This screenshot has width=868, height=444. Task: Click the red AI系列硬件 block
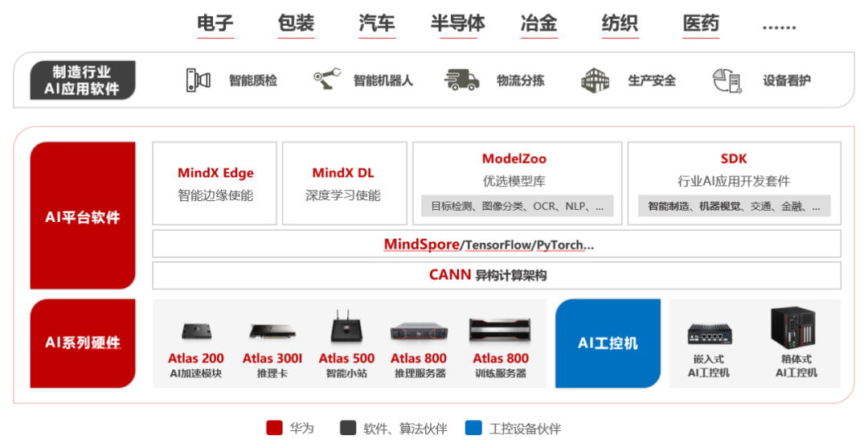[x=83, y=343]
